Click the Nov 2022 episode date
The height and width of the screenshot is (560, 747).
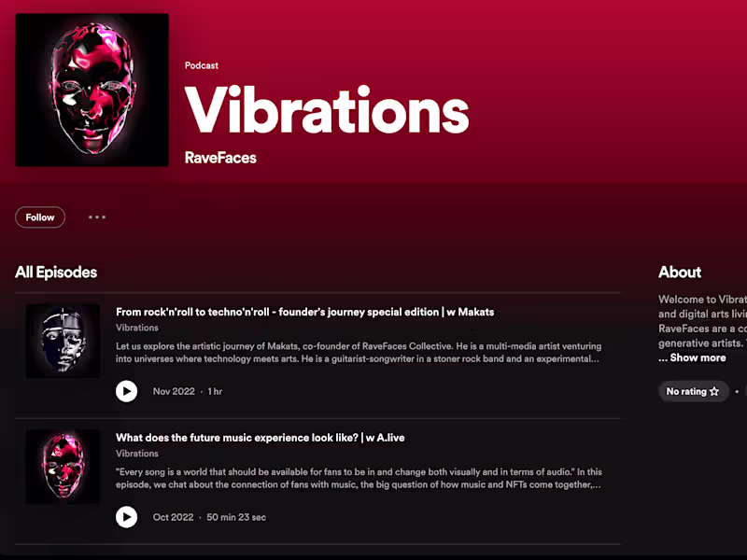tap(174, 392)
